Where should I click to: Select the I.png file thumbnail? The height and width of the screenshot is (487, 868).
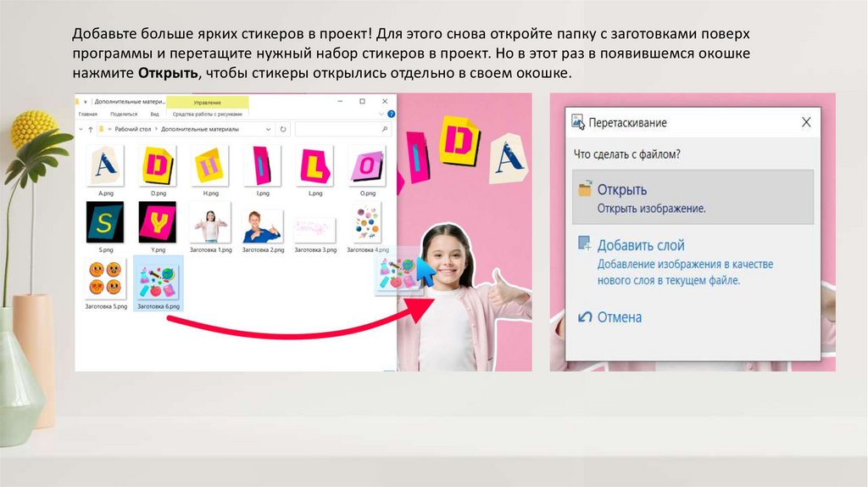(263, 165)
